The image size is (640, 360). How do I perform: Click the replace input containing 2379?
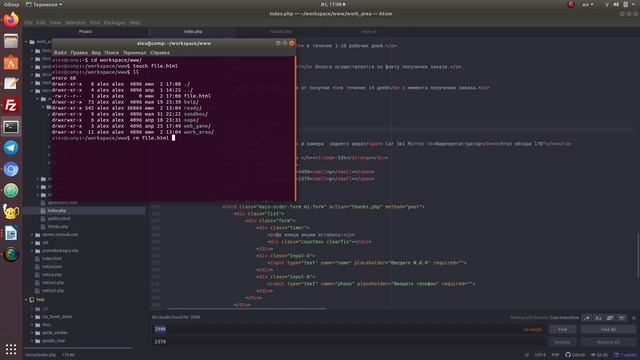349,342
